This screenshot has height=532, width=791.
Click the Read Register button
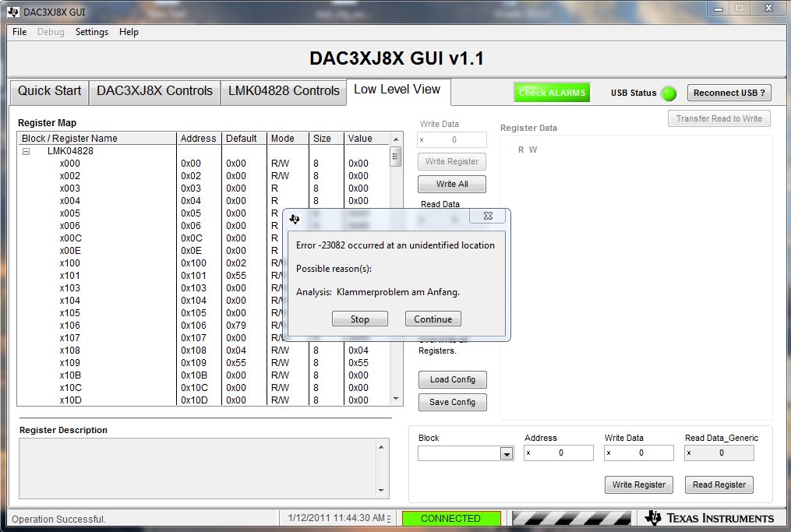click(719, 484)
